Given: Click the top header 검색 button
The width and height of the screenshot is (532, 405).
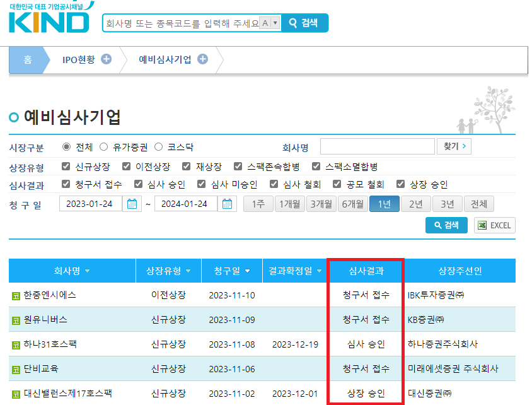Looking at the screenshot, I should tap(304, 23).
